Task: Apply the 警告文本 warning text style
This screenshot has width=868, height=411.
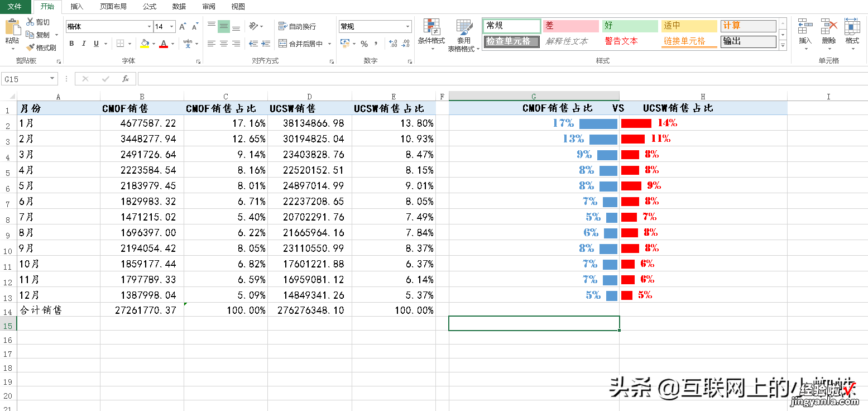Action: coord(630,41)
